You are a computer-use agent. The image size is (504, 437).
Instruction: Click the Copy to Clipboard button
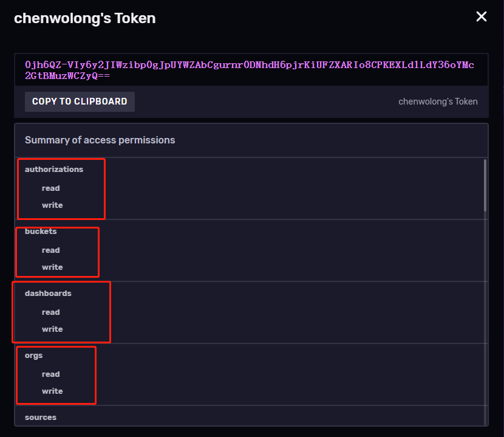point(80,102)
